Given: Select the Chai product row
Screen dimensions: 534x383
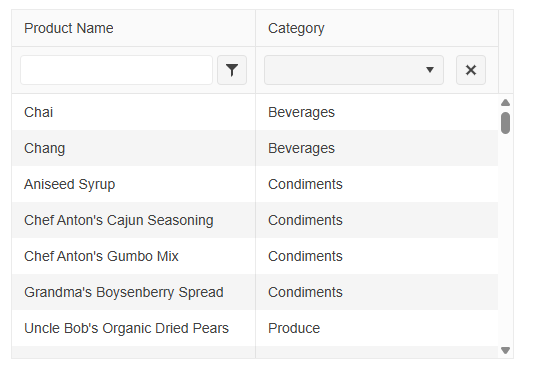Looking at the screenshot, I should point(255,112).
